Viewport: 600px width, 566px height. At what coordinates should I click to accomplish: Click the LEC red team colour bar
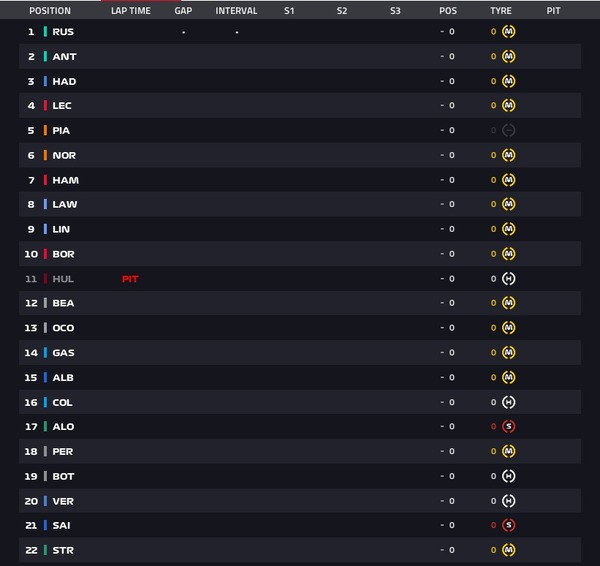[45, 105]
